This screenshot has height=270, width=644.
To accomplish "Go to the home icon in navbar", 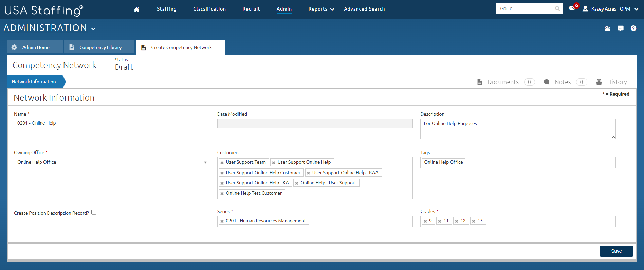I will tap(136, 10).
